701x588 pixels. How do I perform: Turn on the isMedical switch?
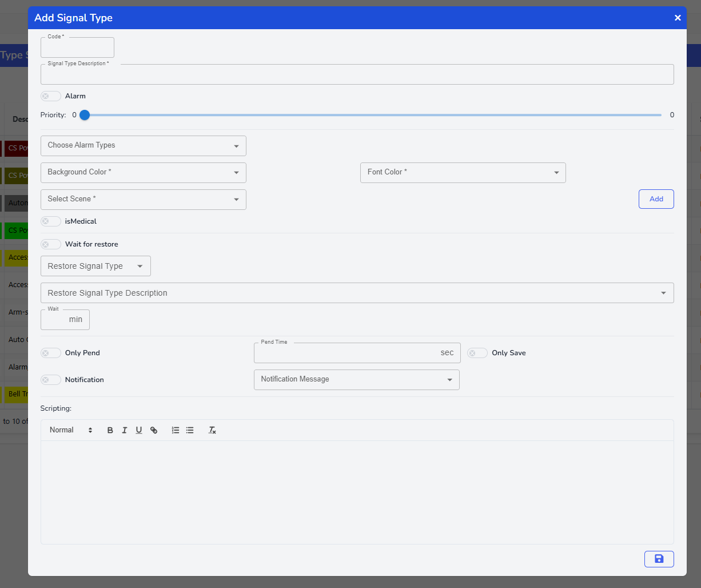(x=51, y=221)
